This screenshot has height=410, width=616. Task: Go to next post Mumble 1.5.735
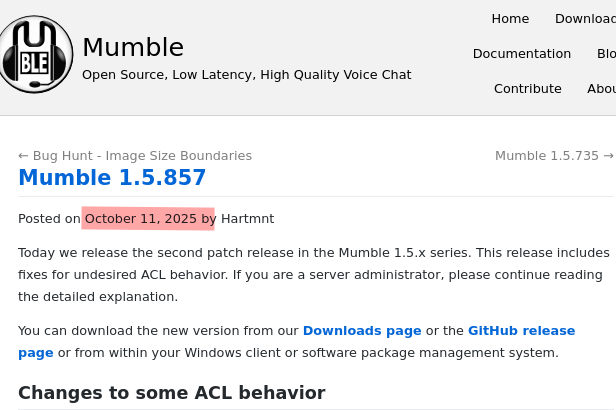point(554,156)
